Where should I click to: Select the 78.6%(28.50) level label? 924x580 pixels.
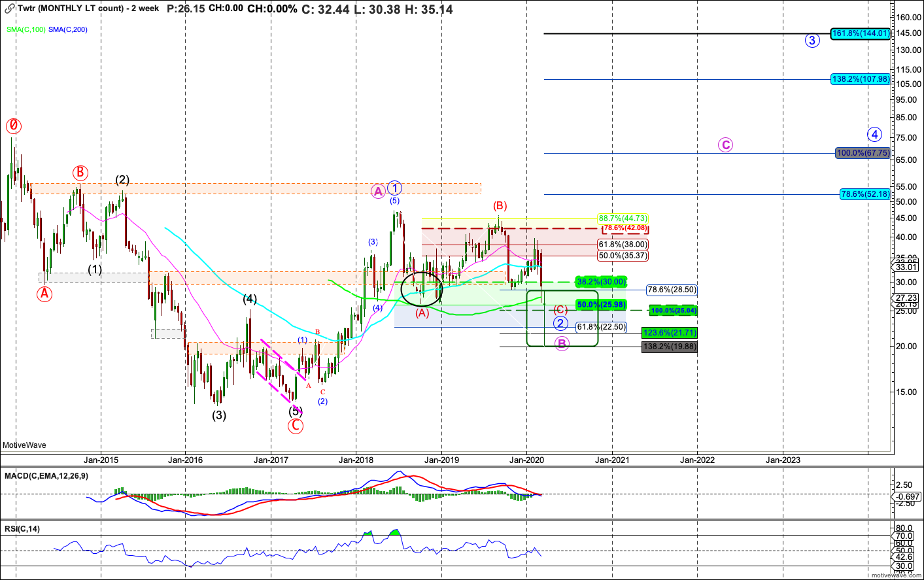[x=672, y=290]
